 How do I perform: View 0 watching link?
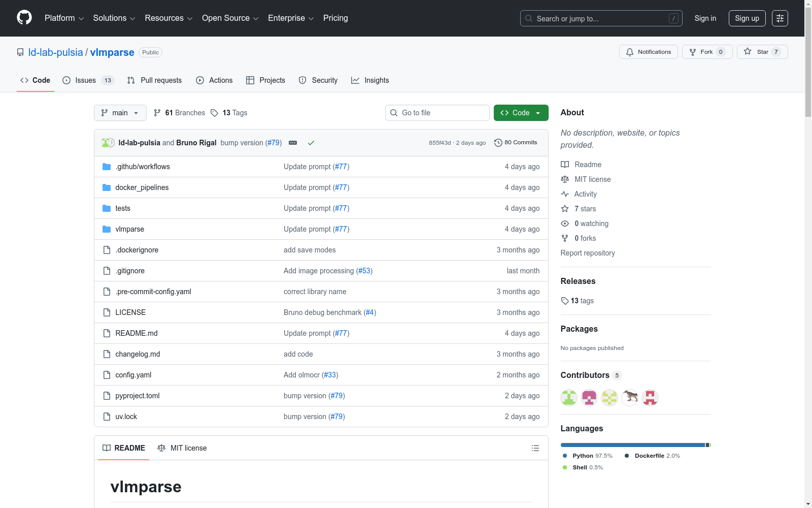coord(585,224)
